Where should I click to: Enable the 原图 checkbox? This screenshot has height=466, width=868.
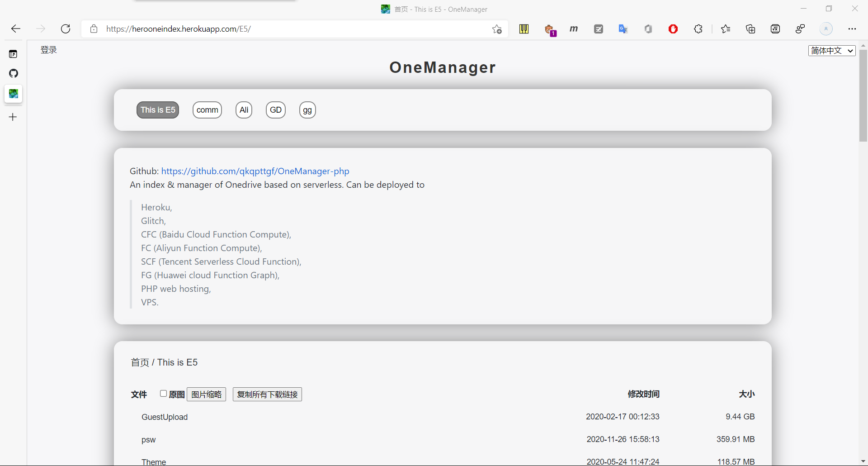pos(163,394)
